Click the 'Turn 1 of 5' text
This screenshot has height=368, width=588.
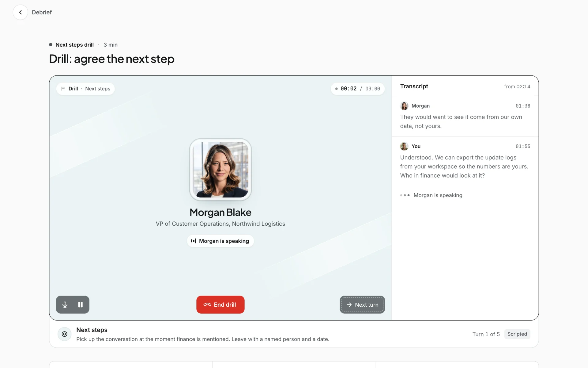486,334
